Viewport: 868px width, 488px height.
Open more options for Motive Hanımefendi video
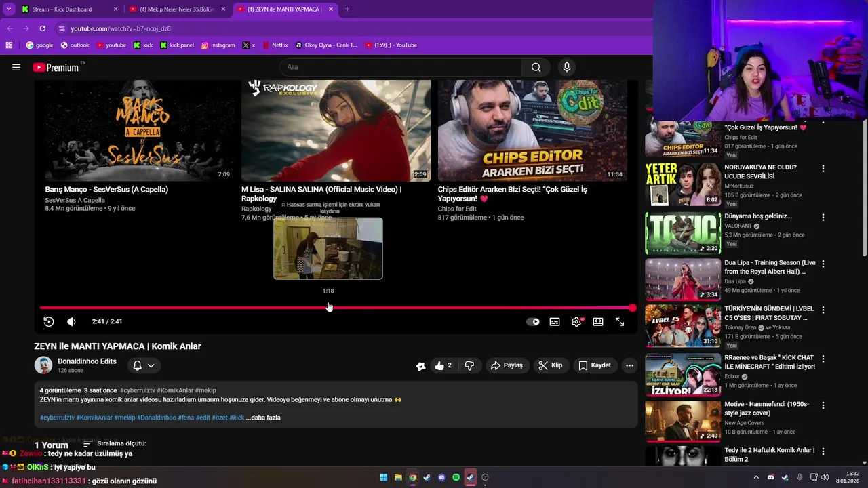tap(823, 405)
